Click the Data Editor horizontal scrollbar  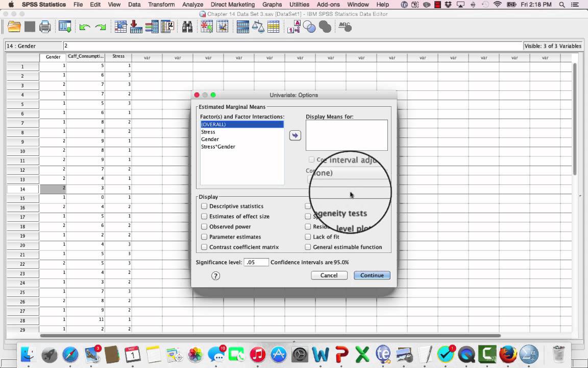tap(271, 336)
